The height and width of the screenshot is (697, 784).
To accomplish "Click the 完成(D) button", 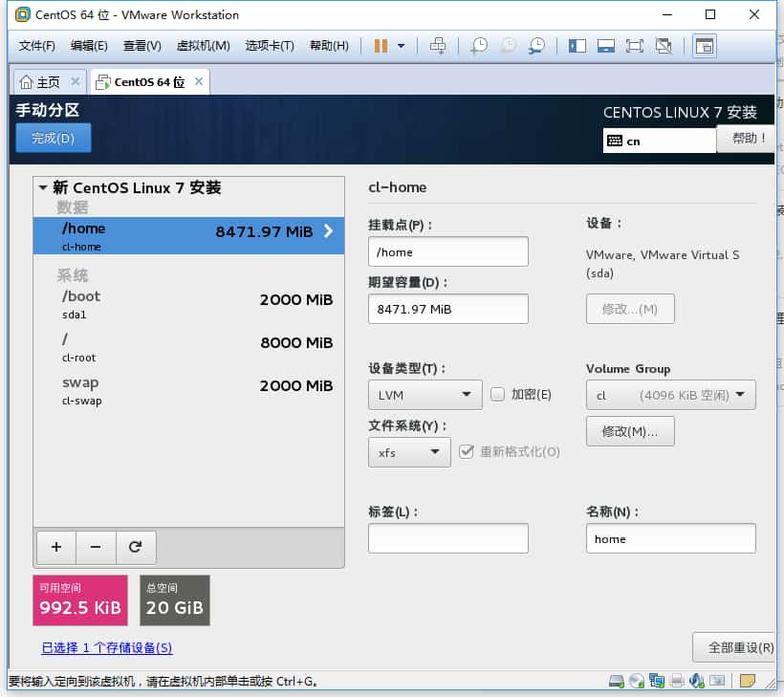I will [54, 138].
